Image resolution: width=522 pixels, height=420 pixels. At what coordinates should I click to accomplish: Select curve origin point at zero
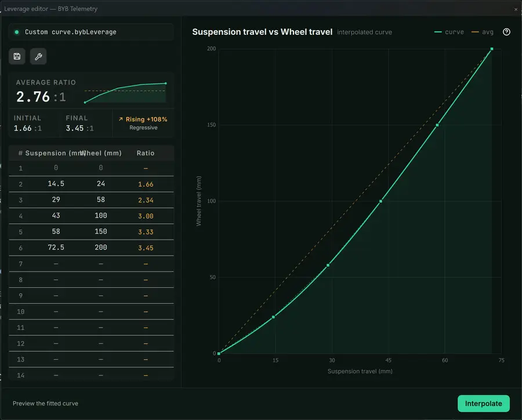coord(219,353)
